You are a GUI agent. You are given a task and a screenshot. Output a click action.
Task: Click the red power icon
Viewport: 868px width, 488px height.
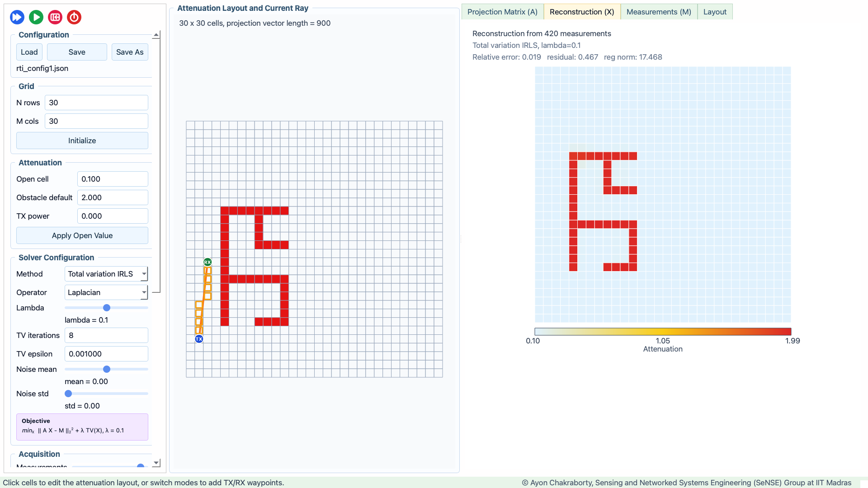74,17
